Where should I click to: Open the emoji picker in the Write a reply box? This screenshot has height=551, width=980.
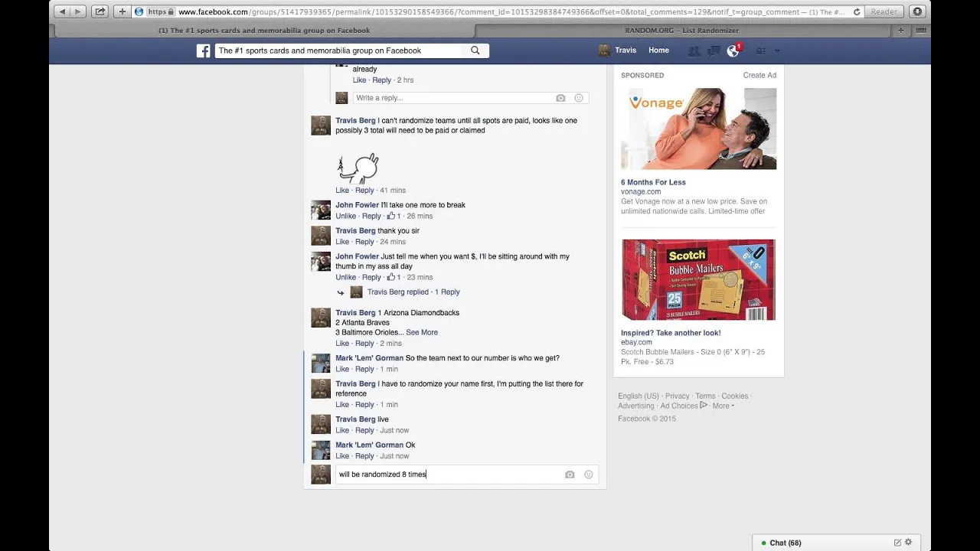(x=579, y=98)
